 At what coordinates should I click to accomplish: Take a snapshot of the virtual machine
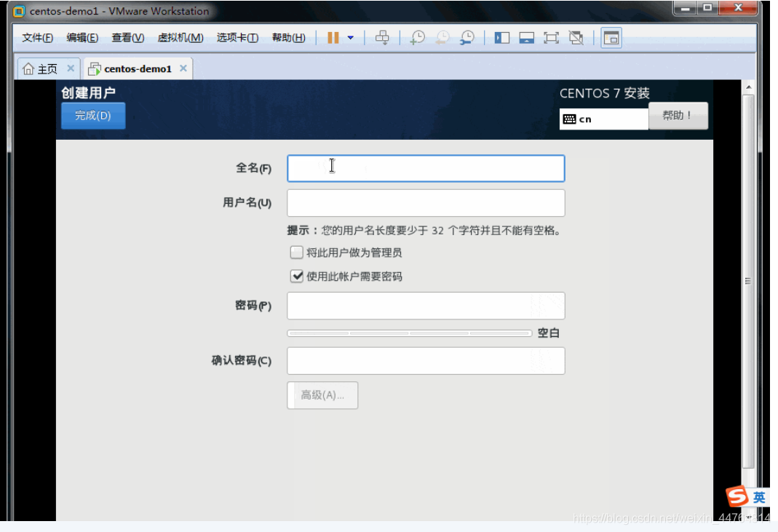pyautogui.click(x=417, y=38)
